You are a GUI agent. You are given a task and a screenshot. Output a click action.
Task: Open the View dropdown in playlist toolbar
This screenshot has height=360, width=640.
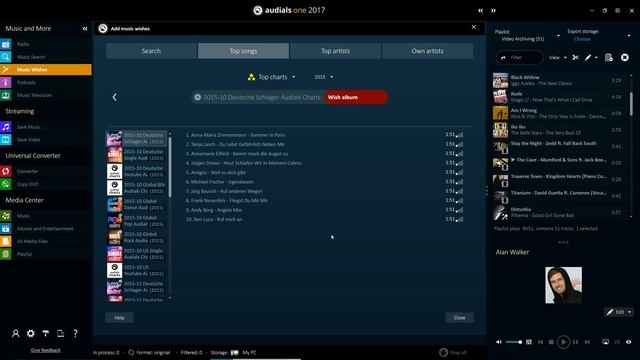pyautogui.click(x=558, y=58)
